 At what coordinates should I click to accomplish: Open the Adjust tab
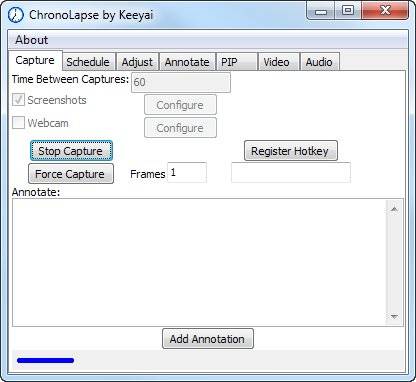coord(137,62)
